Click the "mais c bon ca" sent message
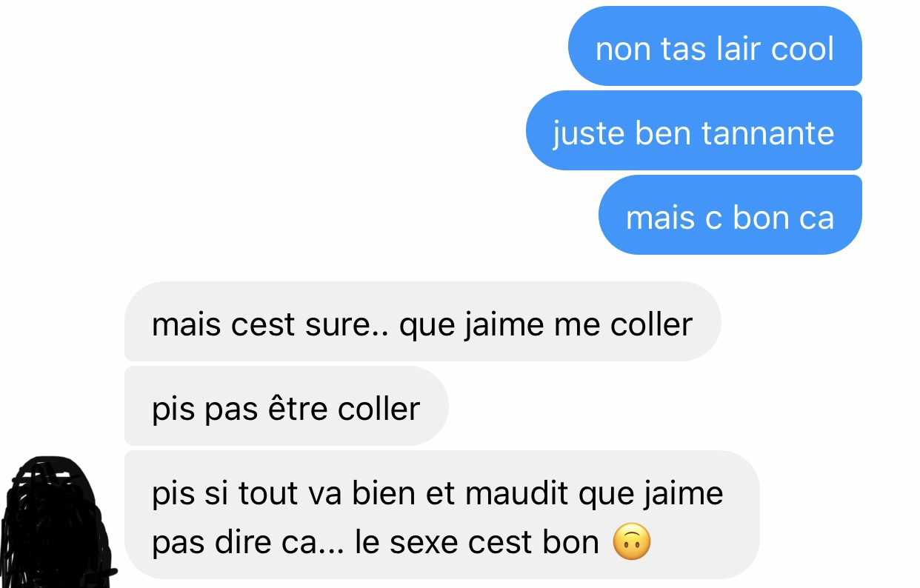The width and height of the screenshot is (920, 588). tap(730, 216)
